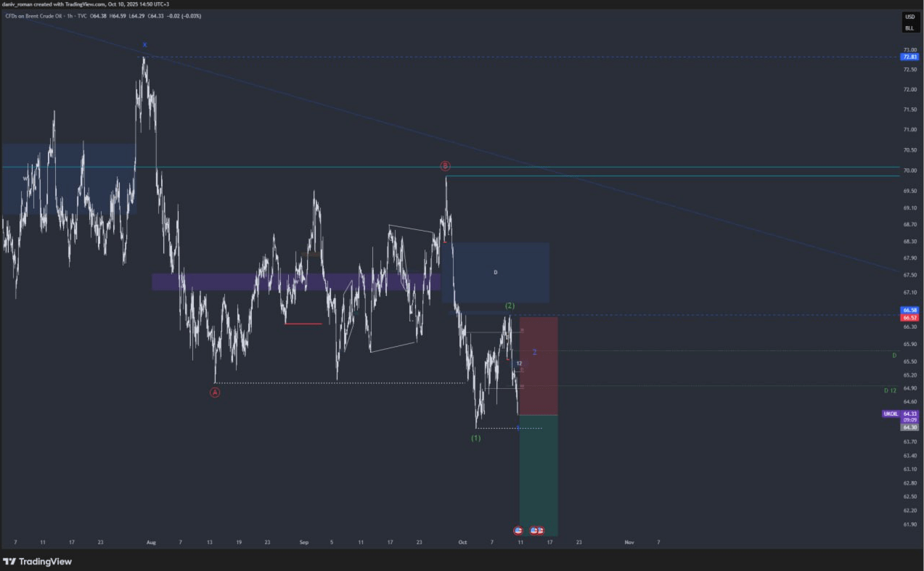Screen dimensions: 924x571
Task: Click the rightmost pair of economic event flags
Action: click(x=537, y=531)
